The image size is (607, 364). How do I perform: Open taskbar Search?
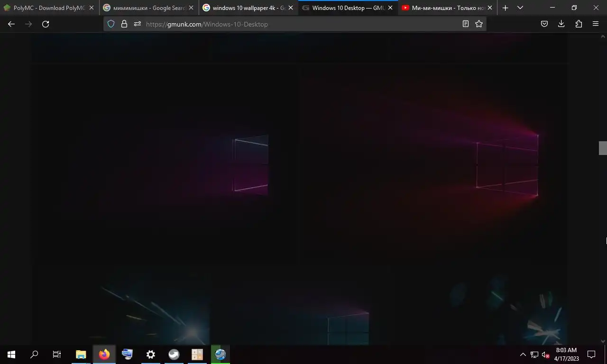(x=34, y=355)
